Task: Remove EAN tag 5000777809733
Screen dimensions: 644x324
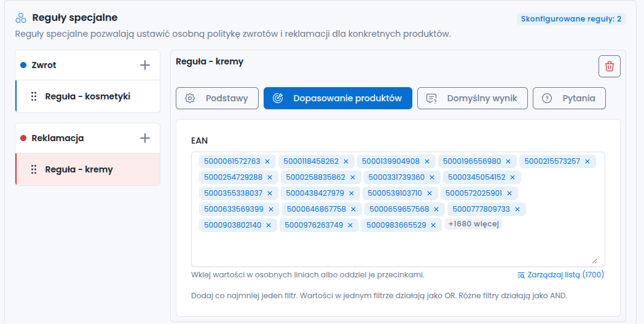Action: [517, 209]
